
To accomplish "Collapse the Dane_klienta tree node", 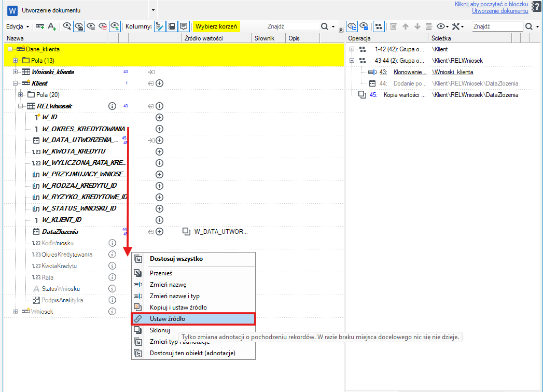I will click(x=10, y=49).
